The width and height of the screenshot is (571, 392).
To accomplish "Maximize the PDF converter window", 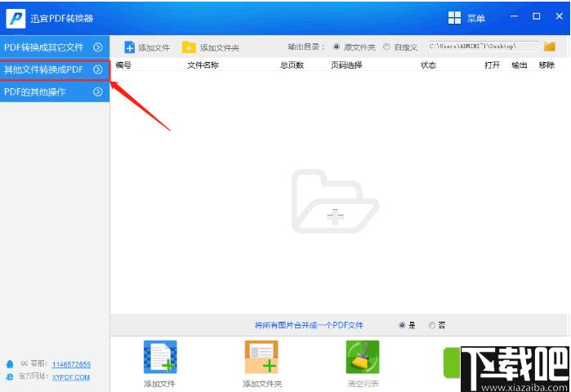I will tap(536, 16).
